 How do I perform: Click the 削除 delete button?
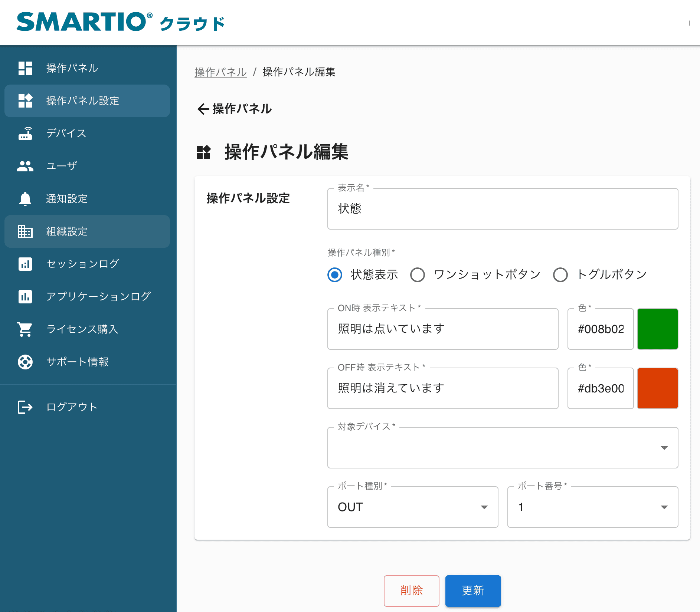tap(411, 591)
